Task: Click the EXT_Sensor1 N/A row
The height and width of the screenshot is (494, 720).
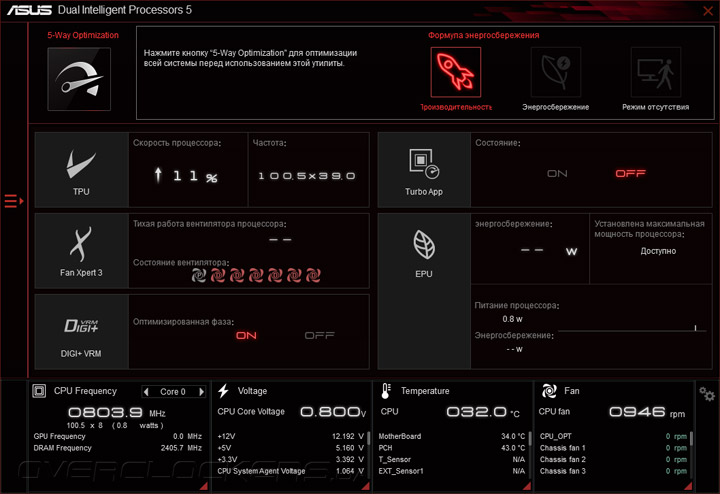Action: (452, 471)
